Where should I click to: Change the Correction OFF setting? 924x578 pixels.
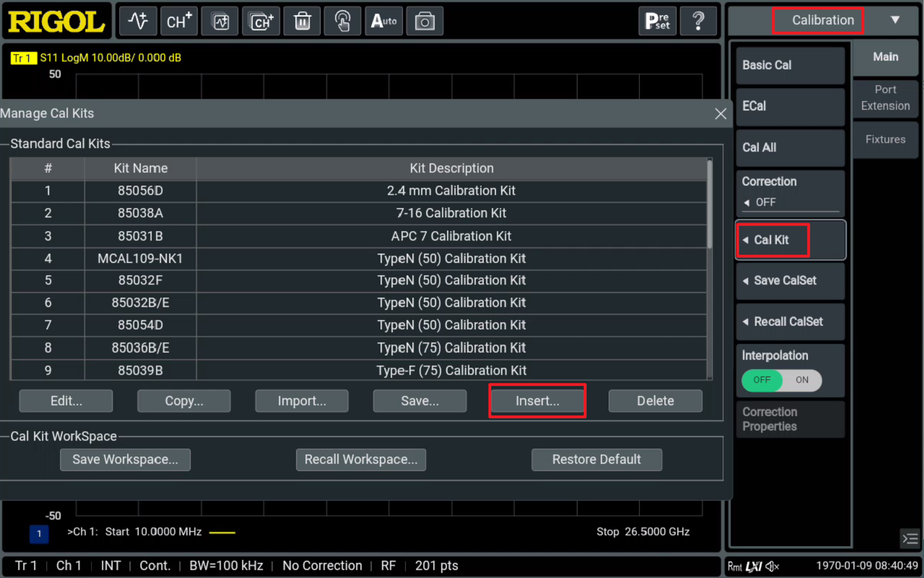pyautogui.click(x=790, y=193)
